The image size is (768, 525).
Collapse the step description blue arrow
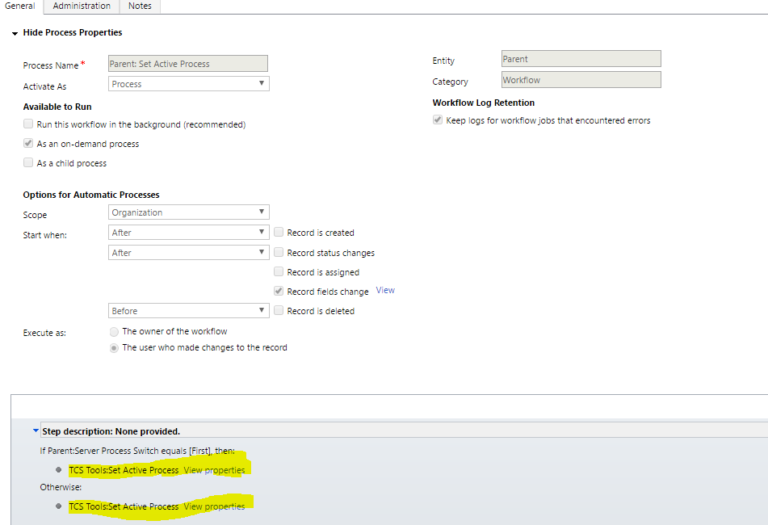tap(35, 431)
